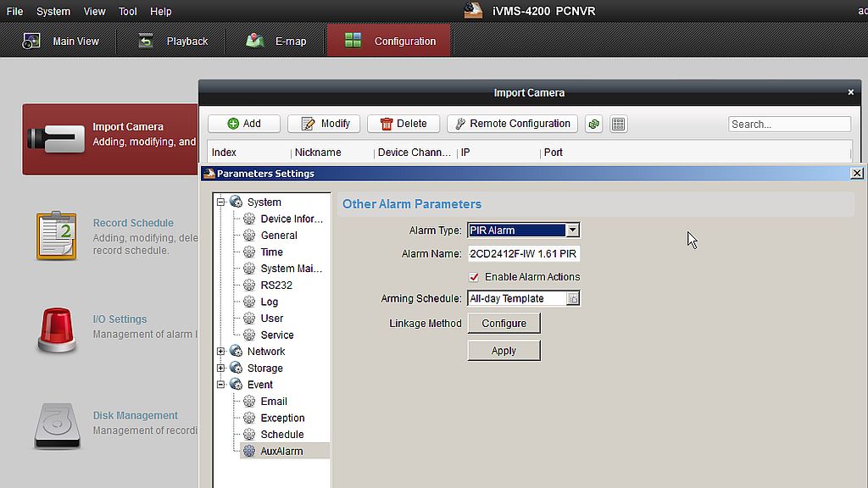Click the Playback arrow icon
Viewport: 868px width, 488px height.
[x=146, y=41]
